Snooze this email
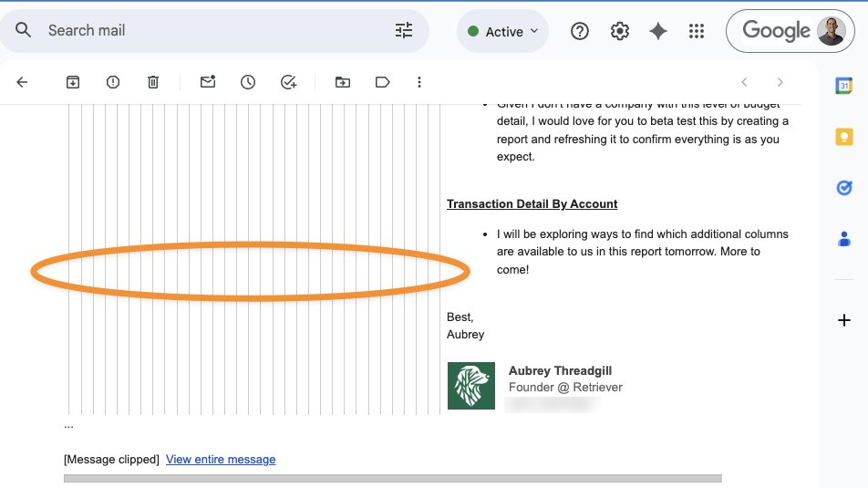868x488 pixels. [247, 82]
